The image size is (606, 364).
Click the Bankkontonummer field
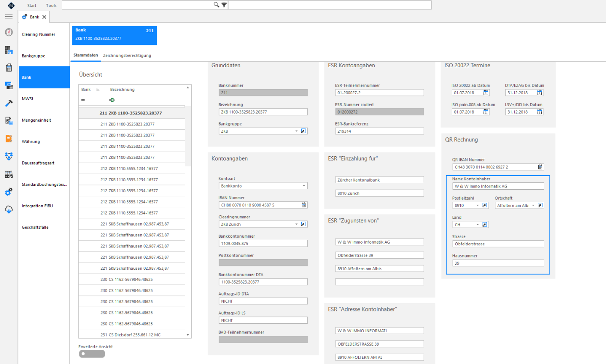point(263,243)
